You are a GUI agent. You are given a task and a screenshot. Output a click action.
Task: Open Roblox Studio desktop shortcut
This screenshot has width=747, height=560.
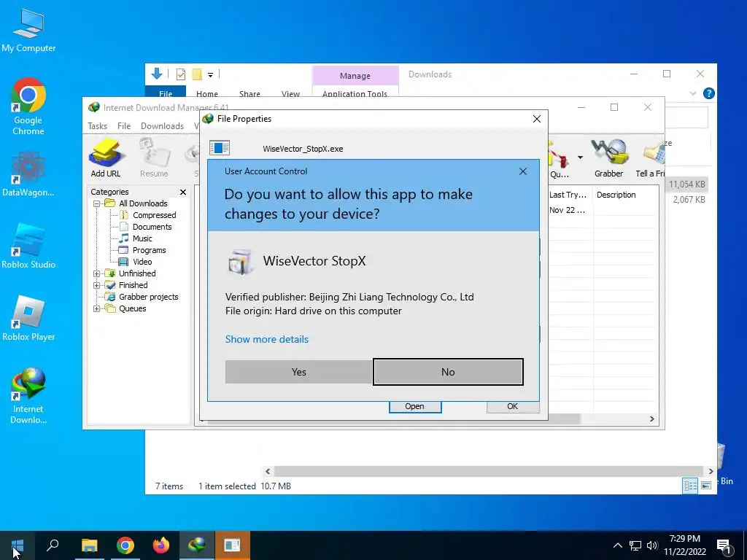pyautogui.click(x=28, y=246)
